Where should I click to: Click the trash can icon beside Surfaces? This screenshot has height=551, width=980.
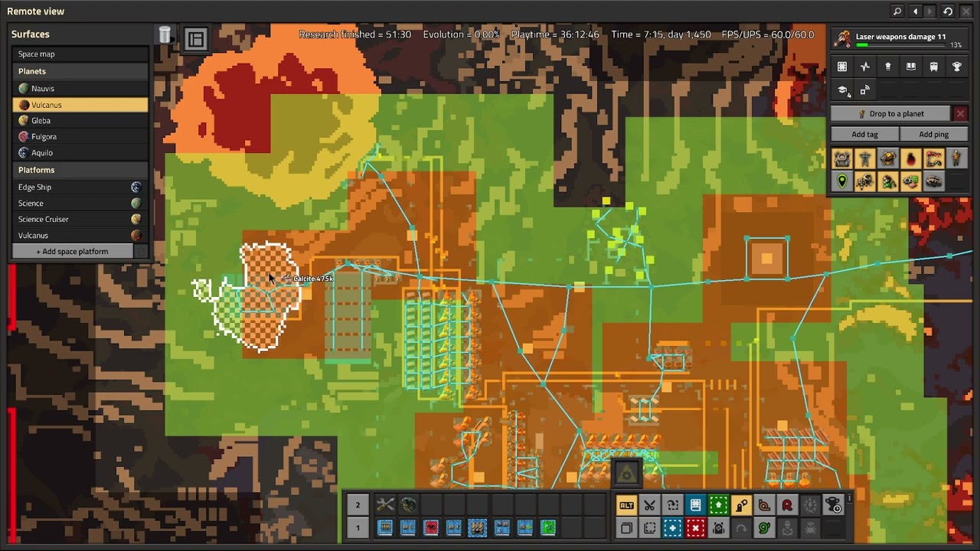[x=165, y=35]
